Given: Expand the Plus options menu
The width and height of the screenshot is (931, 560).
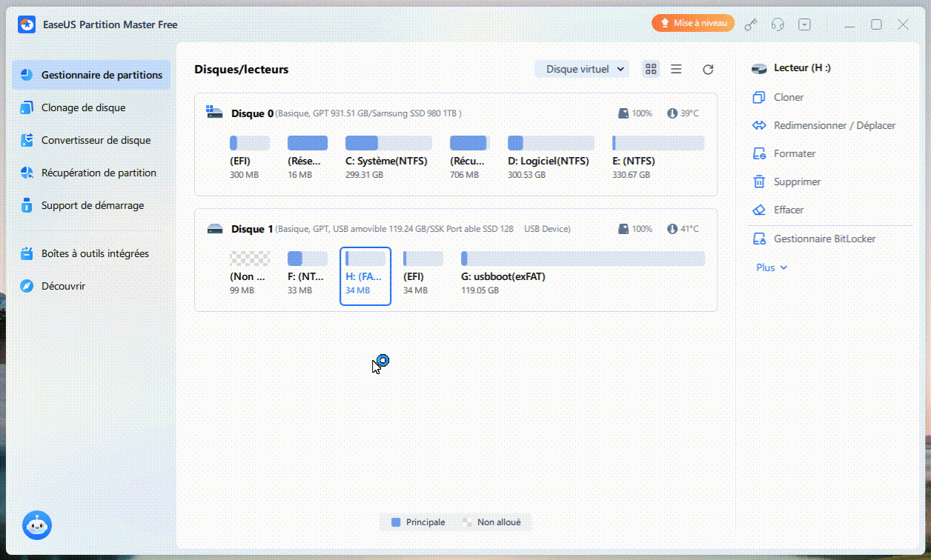Looking at the screenshot, I should tap(772, 267).
